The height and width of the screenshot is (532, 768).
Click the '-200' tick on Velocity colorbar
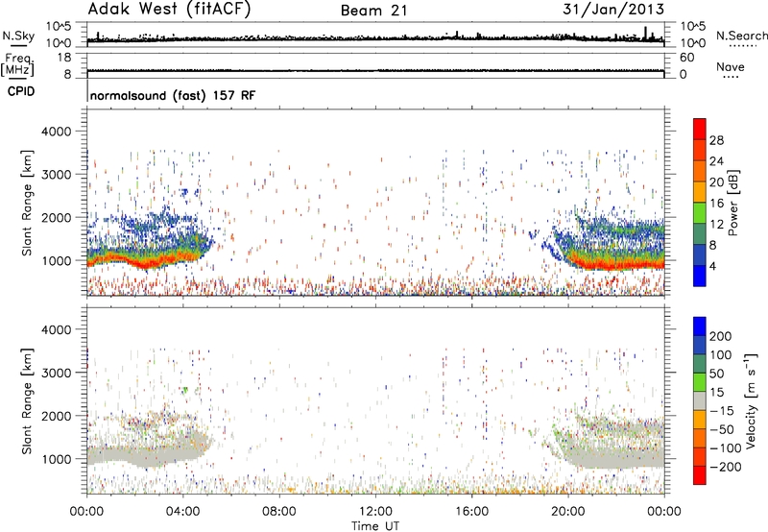[x=725, y=467]
